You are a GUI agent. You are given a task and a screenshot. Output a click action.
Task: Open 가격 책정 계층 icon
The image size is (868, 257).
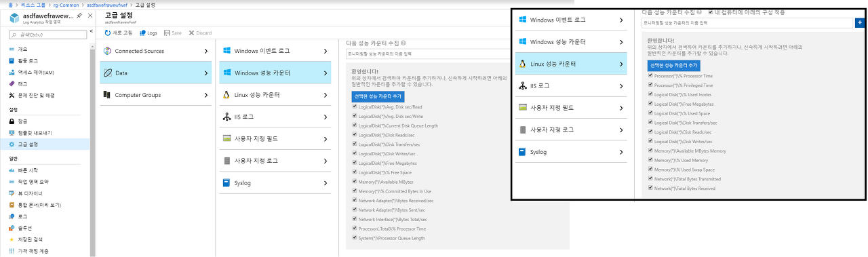[12, 250]
